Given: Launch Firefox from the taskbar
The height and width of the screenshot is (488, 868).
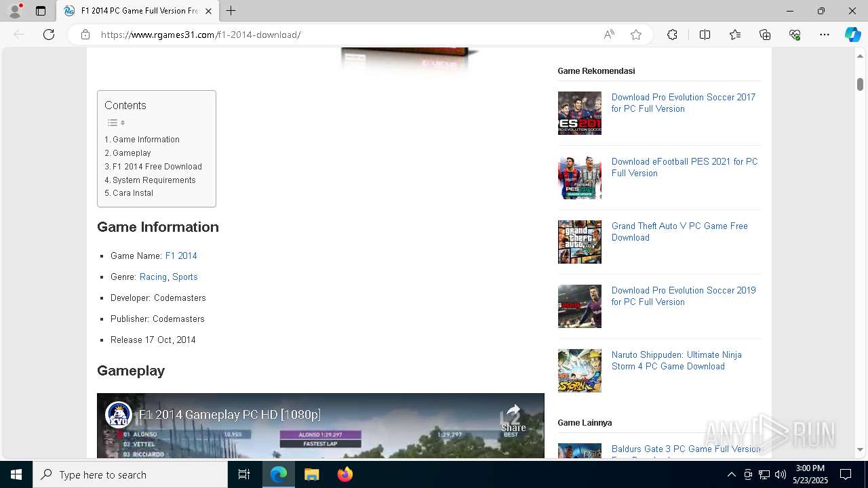Looking at the screenshot, I should (345, 474).
